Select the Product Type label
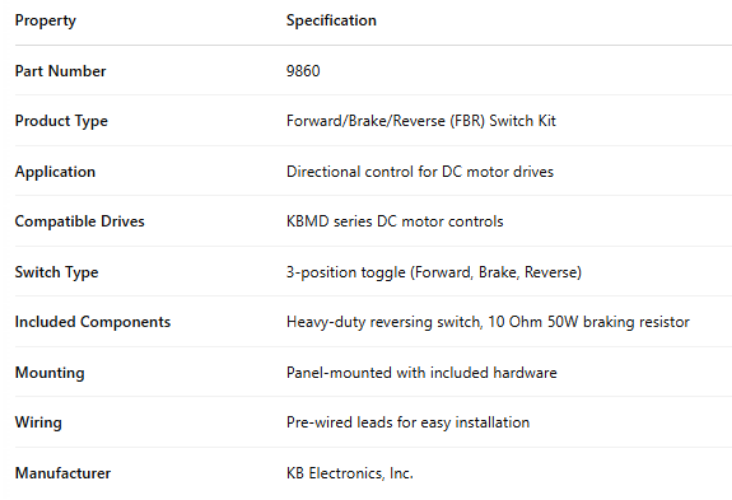The image size is (732, 500). [61, 121]
